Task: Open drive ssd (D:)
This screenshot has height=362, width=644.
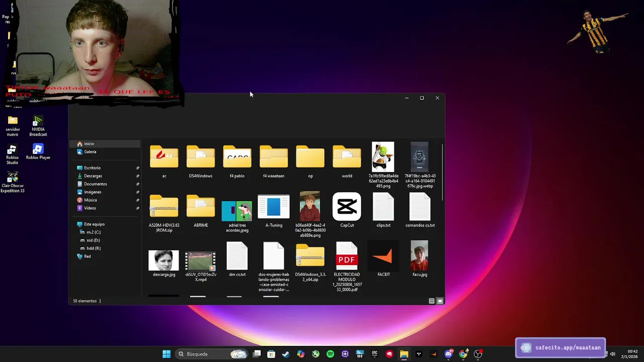Action: (x=105, y=240)
